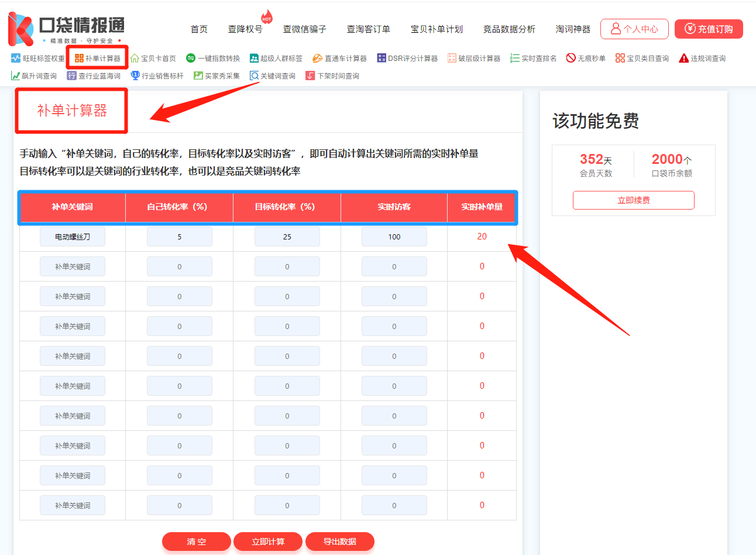Screen dimensions: 756x555
Task: Navigate to 宝贝补单计划
Action: pyautogui.click(x=437, y=29)
